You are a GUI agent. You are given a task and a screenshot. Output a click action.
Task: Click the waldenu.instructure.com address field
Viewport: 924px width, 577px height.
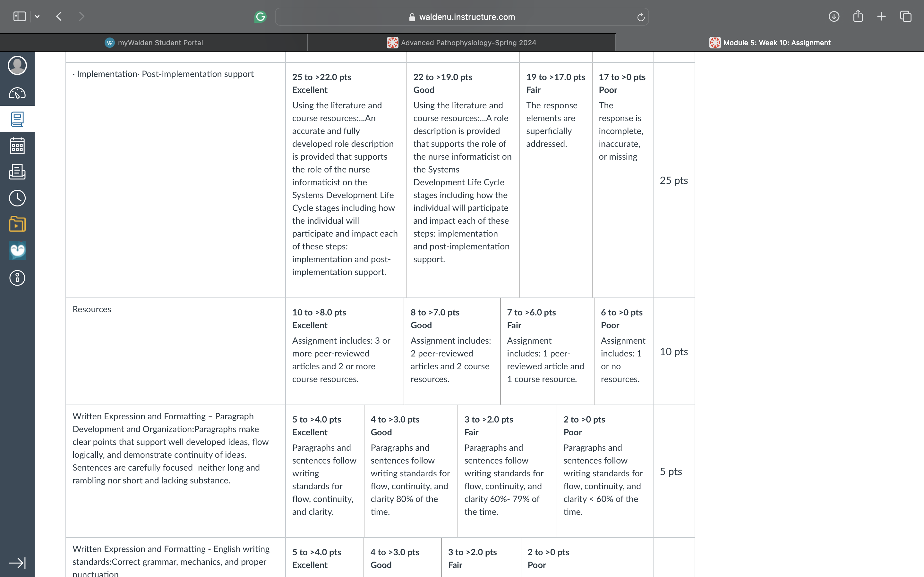point(462,17)
